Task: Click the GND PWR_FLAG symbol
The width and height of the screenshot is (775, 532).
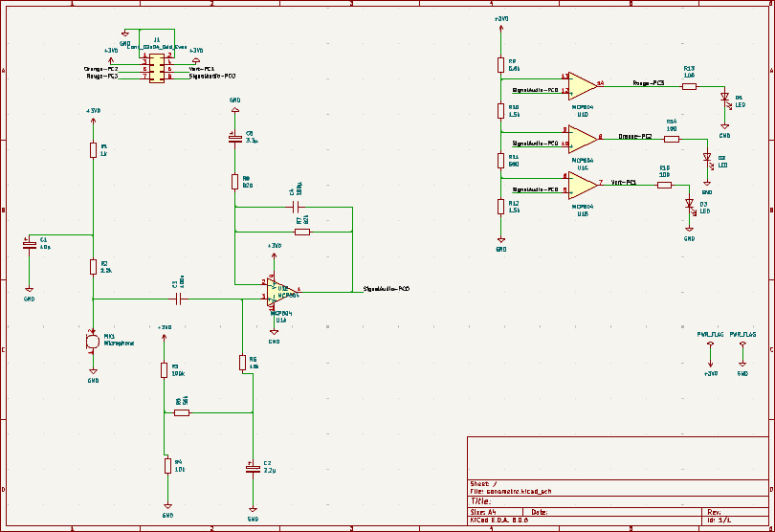Action: pos(742,349)
